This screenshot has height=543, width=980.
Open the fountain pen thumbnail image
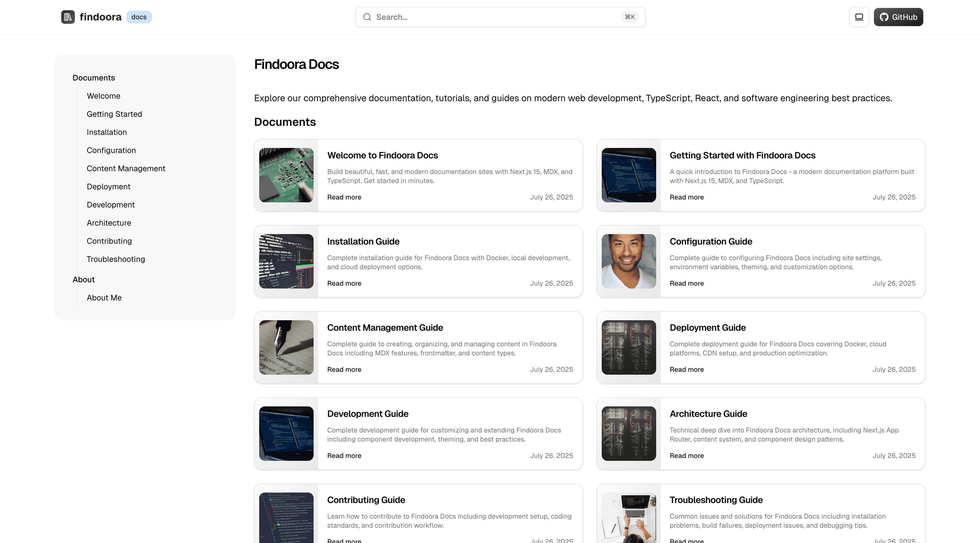point(286,347)
